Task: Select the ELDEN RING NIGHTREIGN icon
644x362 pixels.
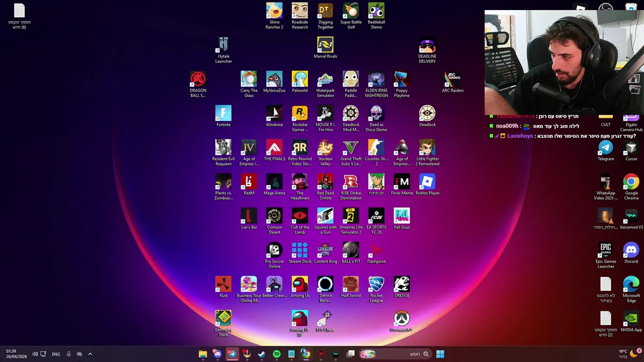Action: pyautogui.click(x=376, y=84)
